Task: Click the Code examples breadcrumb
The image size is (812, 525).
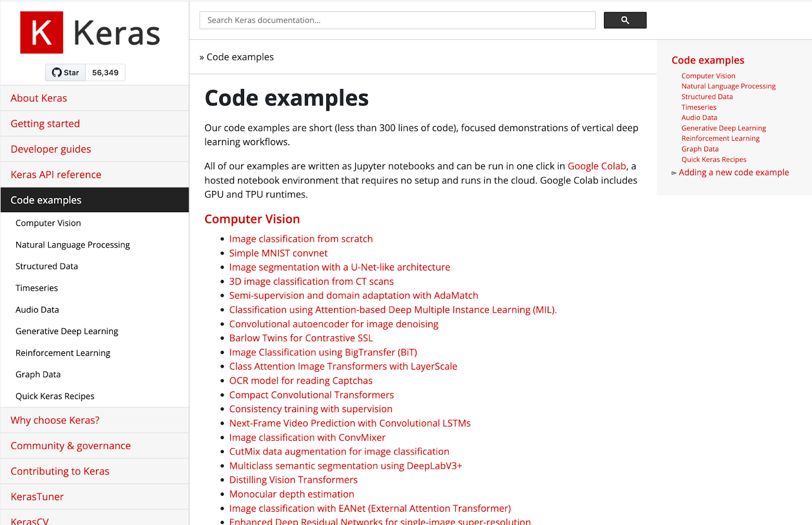Action: pos(240,57)
